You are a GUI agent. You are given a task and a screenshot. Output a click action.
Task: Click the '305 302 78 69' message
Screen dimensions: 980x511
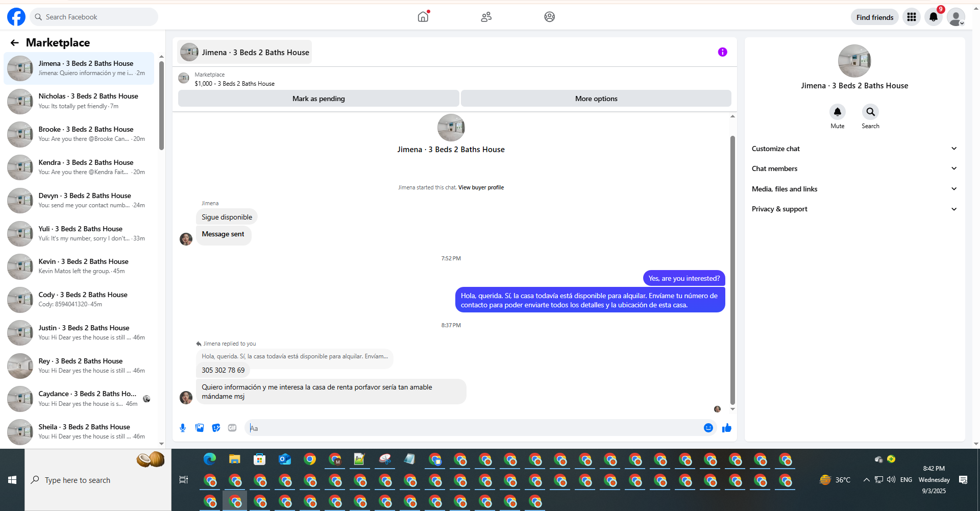(x=223, y=370)
